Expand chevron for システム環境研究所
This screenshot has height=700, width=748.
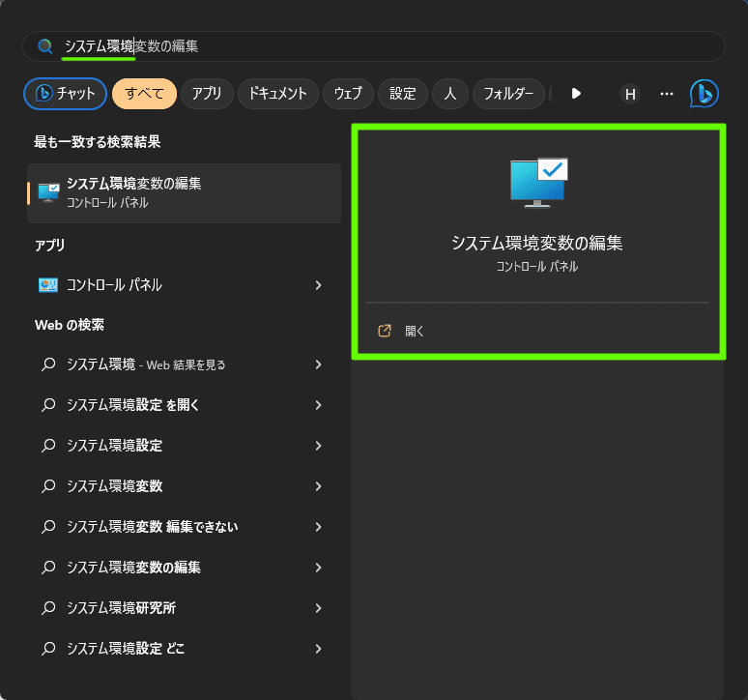[318, 608]
